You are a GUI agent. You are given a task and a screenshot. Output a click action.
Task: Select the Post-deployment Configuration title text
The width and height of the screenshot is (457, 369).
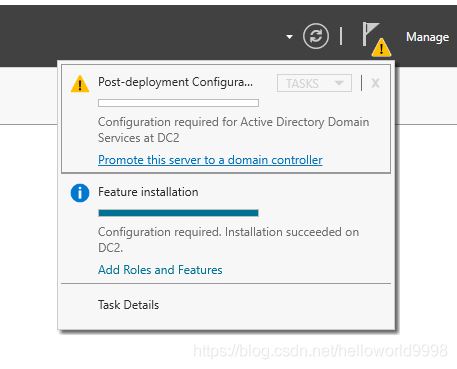tap(175, 82)
